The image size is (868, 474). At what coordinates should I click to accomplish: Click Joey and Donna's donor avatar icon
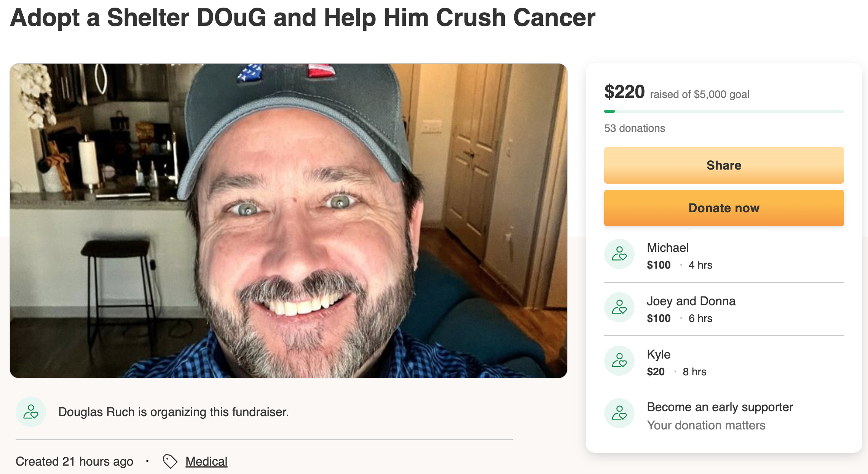pyautogui.click(x=619, y=307)
